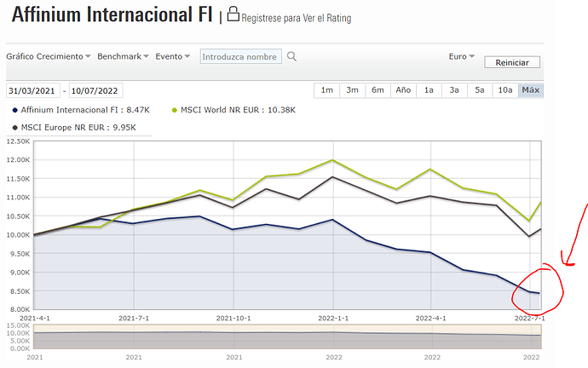Viewport: 588px width, 368px height.
Task: Select the 5a time range
Action: click(x=480, y=90)
